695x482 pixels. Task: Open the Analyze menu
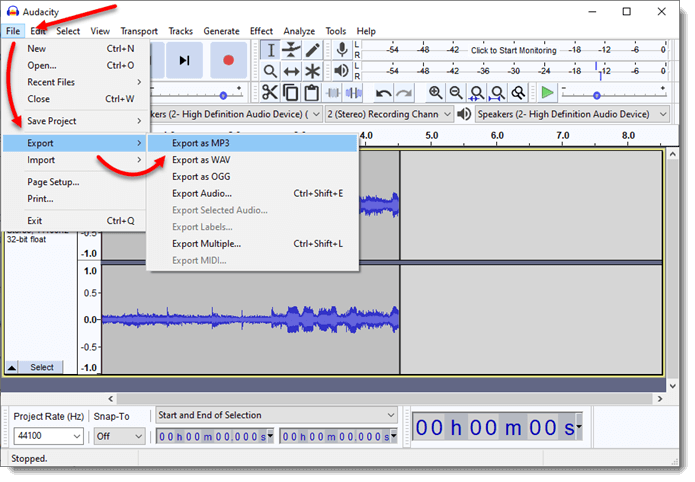pyautogui.click(x=299, y=31)
